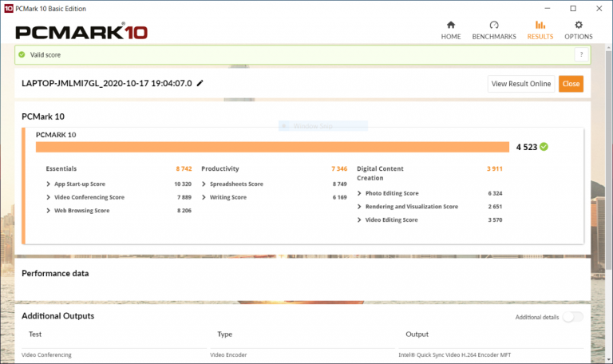Click the vertical scrollbar on the right
Viewport: 613px width, 364px height.
(x=609, y=160)
